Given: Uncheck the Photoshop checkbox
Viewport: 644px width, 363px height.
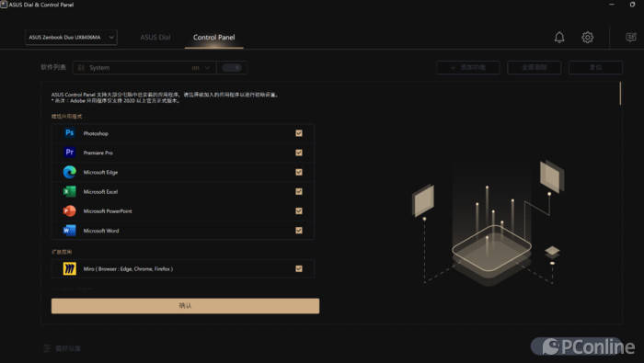Looking at the screenshot, I should tap(299, 133).
